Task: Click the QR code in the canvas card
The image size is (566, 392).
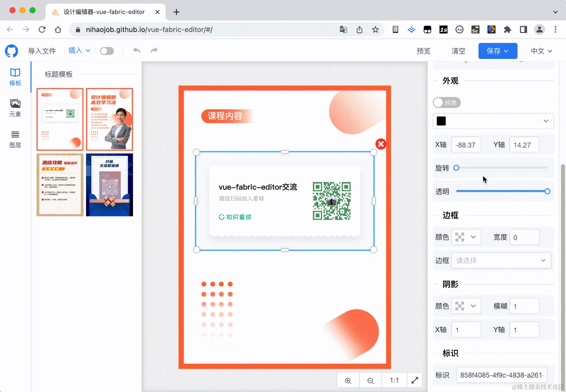Action: coord(331,201)
